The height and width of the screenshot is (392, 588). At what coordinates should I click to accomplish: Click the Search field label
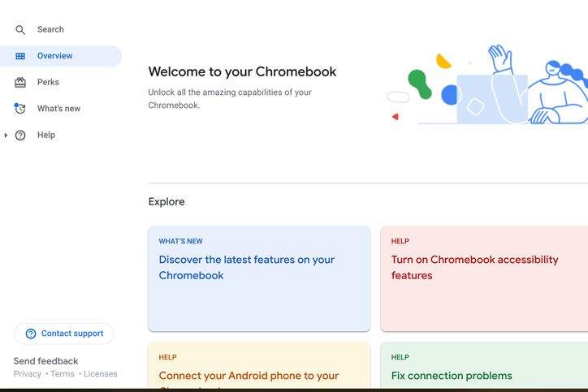50,29
